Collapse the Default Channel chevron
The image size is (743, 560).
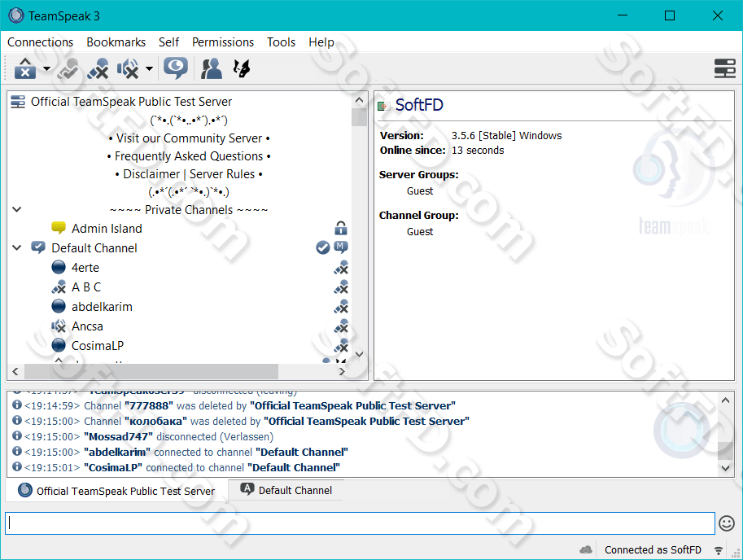(16, 247)
